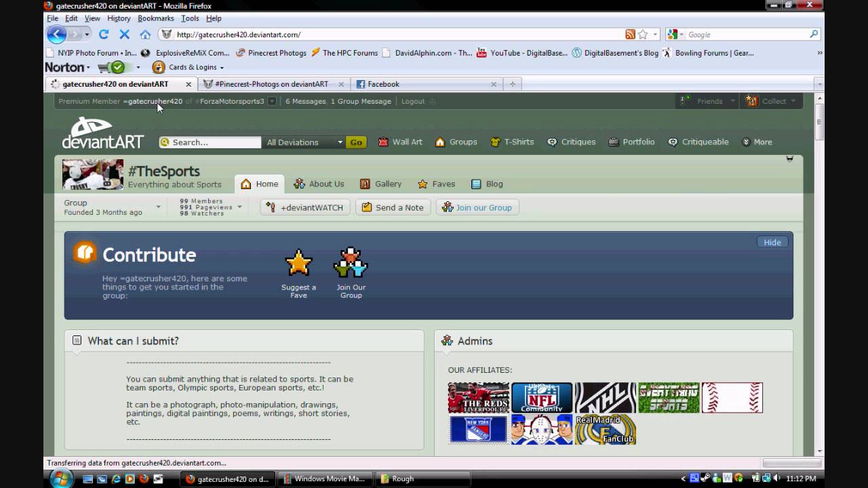This screenshot has height=488, width=868.
Task: Open the baseball affiliate icon
Action: 732,398
